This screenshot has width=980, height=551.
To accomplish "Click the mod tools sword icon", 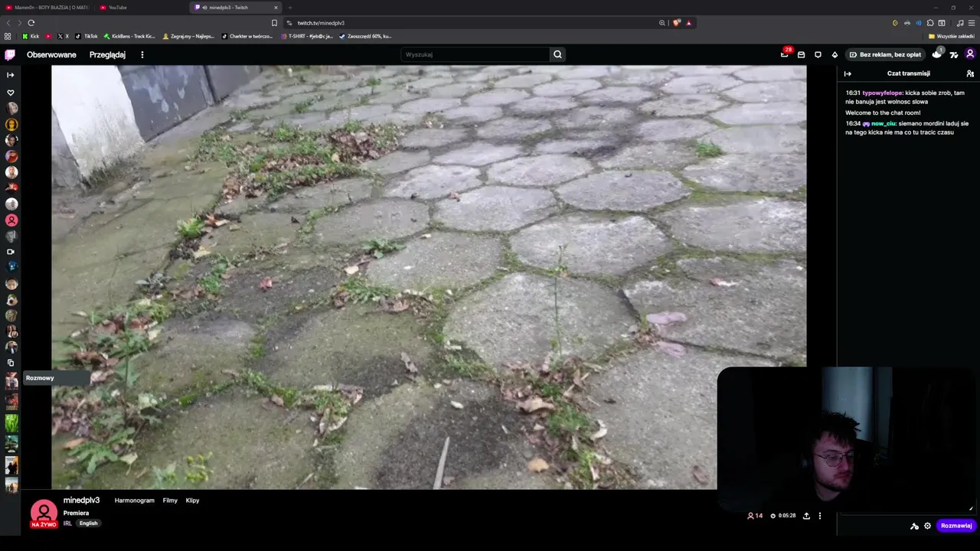I will point(914,526).
